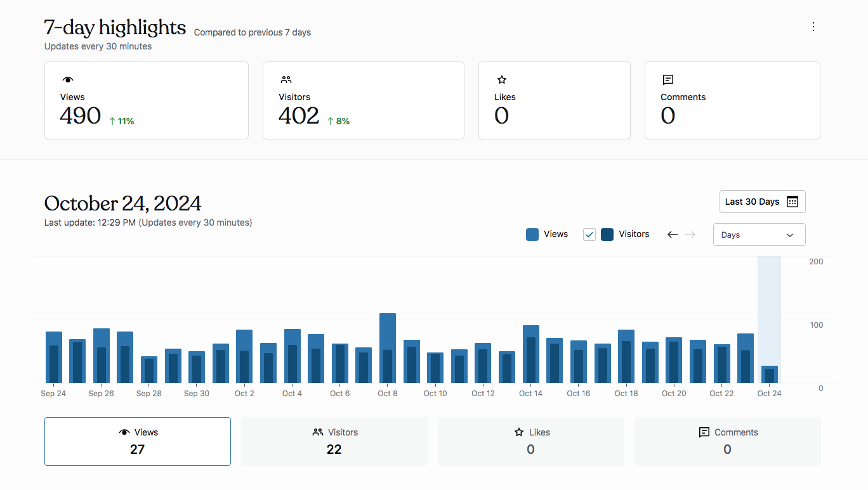Click the eye icon in Views highlight card
Image resolution: width=868 pixels, height=490 pixels.
pyautogui.click(x=68, y=80)
